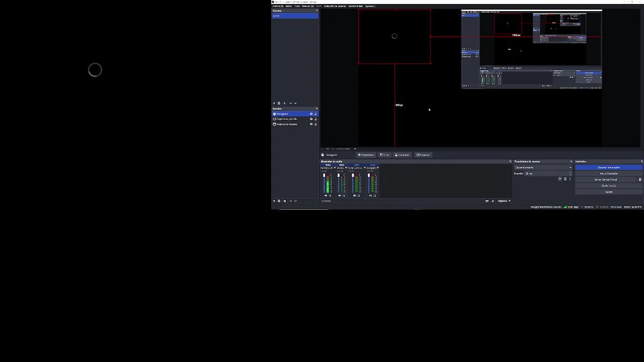Move scene up arrow in Escenas panel
Screen dimensions: 644x362
pyautogui.click(x=290, y=103)
